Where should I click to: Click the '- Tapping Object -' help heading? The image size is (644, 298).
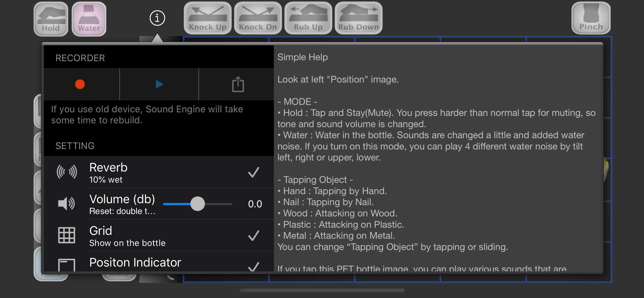(x=315, y=179)
